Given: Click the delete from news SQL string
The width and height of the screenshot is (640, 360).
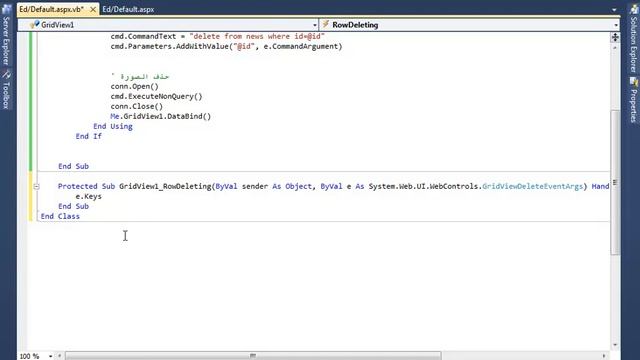Looking at the screenshot, I should point(257,36).
